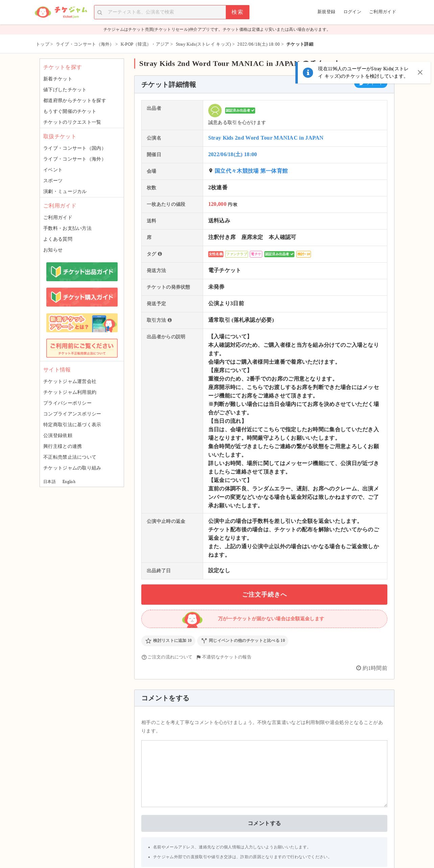
Task: Open ご利用ガイド in the header
Action: (x=382, y=12)
